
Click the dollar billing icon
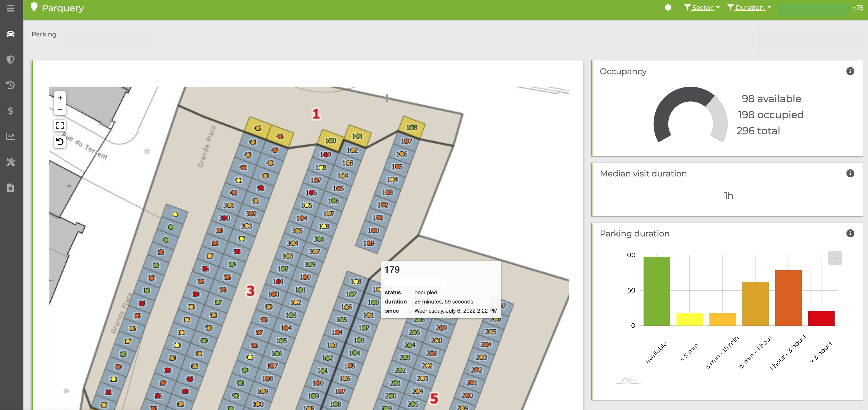point(11,111)
